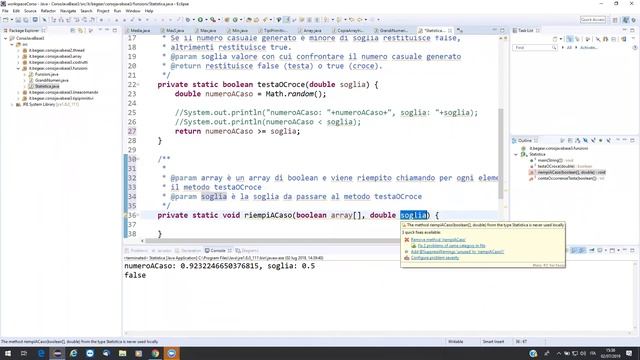
Task: Open the File menu
Action: point(5,11)
